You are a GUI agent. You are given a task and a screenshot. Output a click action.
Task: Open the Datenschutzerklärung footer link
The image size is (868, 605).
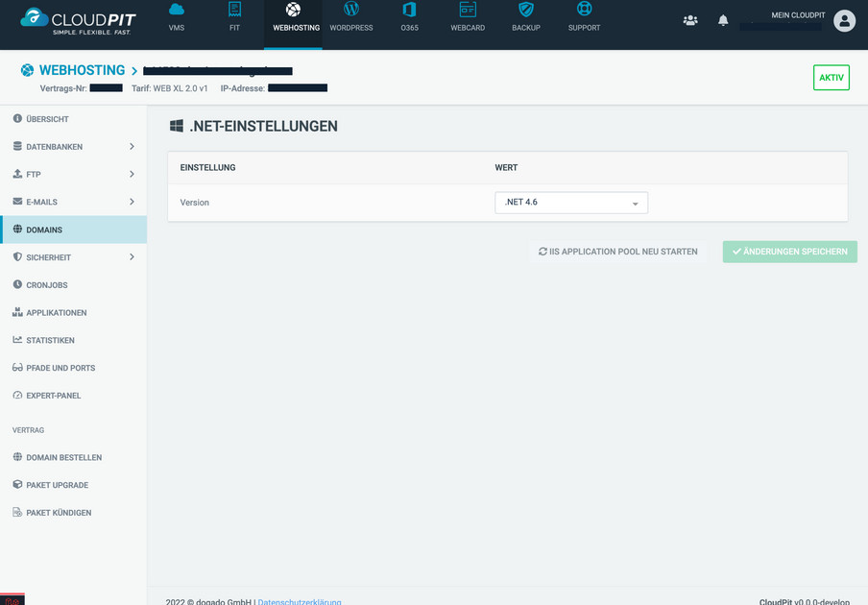300,602
